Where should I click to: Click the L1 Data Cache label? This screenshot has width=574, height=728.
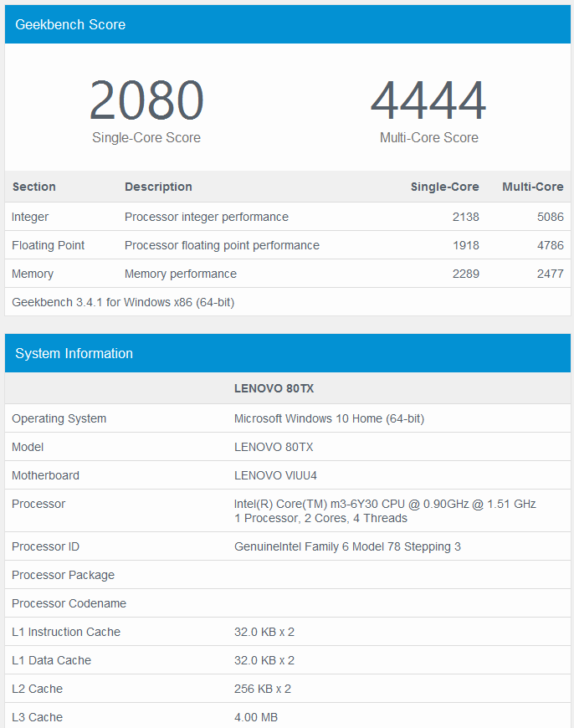[x=52, y=660]
